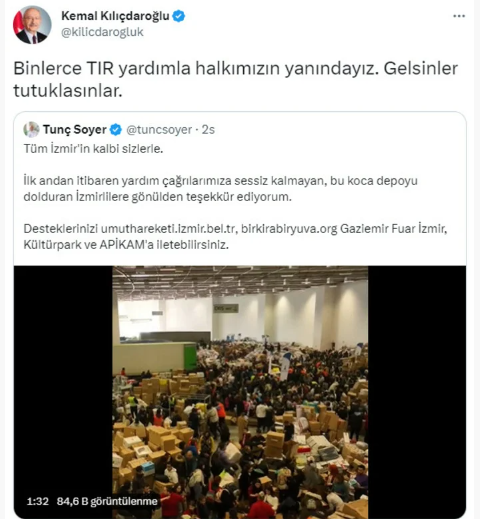Click the verified badge beside Tunç Soyer
Image resolution: width=480 pixels, height=519 pixels.
point(116,129)
